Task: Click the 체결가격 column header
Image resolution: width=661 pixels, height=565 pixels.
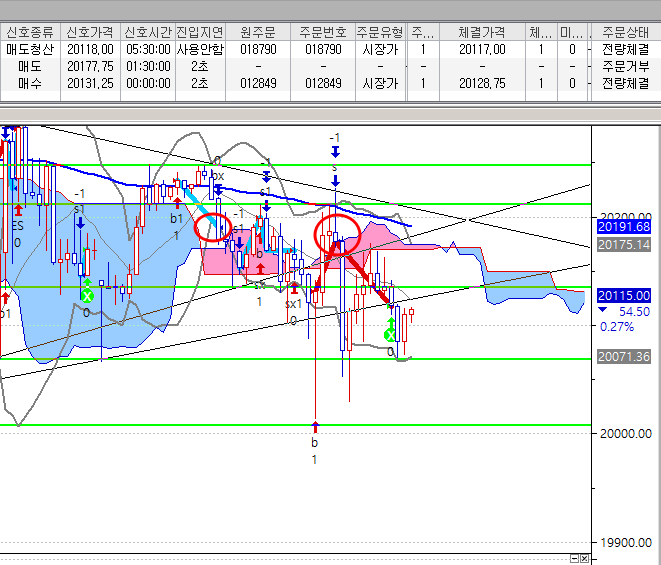Action: (x=481, y=31)
